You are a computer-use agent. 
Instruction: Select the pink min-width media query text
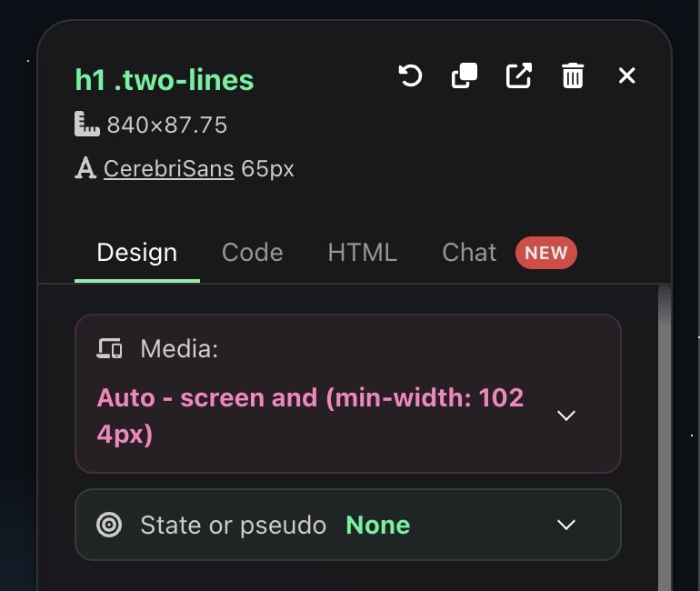click(x=310, y=416)
